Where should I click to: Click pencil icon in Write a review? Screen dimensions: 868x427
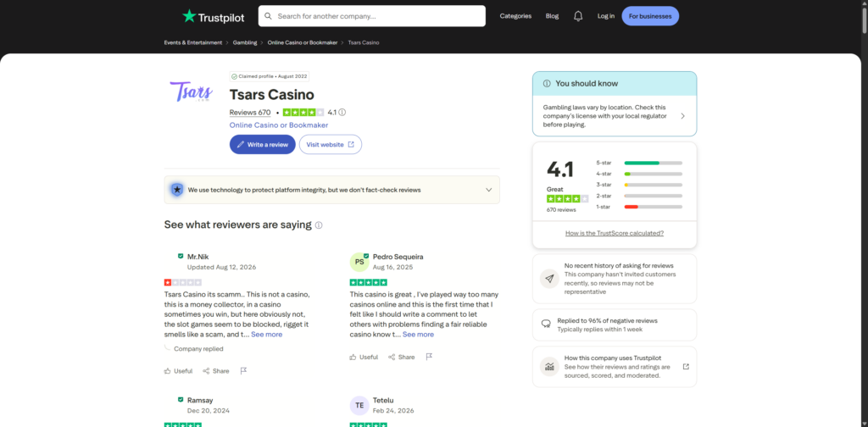point(240,144)
